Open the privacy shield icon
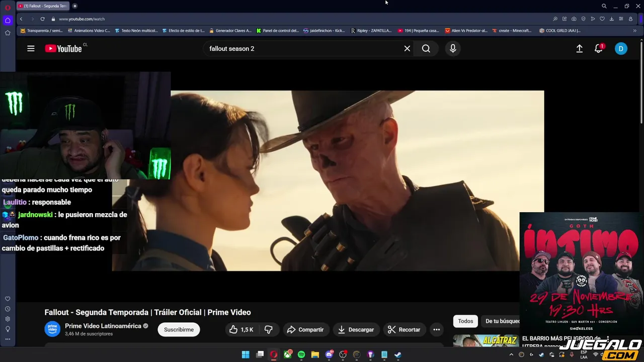Image resolution: width=644 pixels, height=362 pixels. coord(583,19)
